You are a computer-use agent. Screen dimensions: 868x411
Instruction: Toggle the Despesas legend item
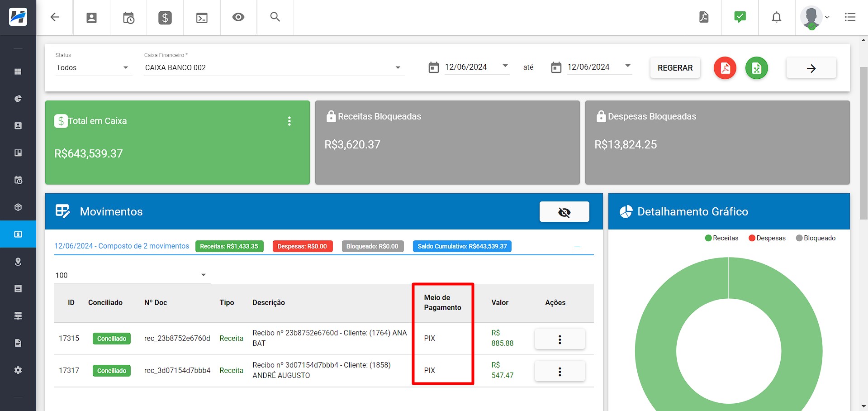pyautogui.click(x=767, y=238)
